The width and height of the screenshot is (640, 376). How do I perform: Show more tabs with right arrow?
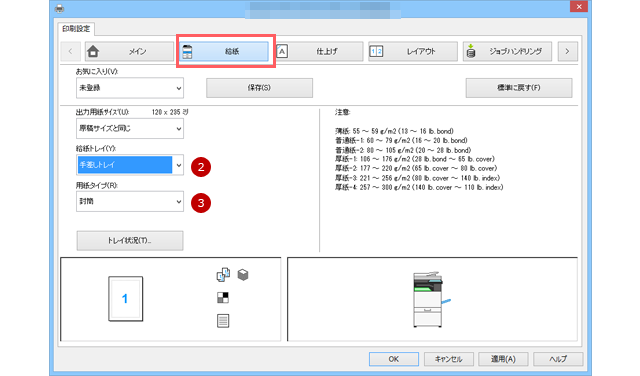click(567, 51)
